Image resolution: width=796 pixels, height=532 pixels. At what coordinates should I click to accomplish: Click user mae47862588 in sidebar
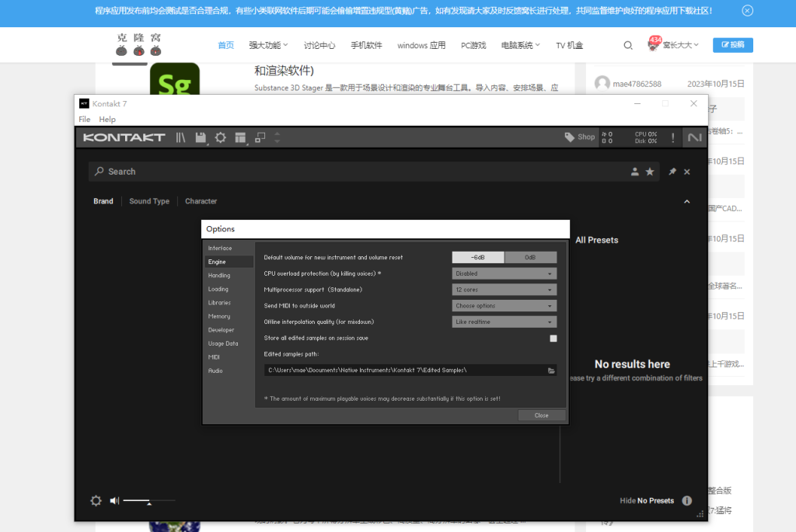(637, 84)
